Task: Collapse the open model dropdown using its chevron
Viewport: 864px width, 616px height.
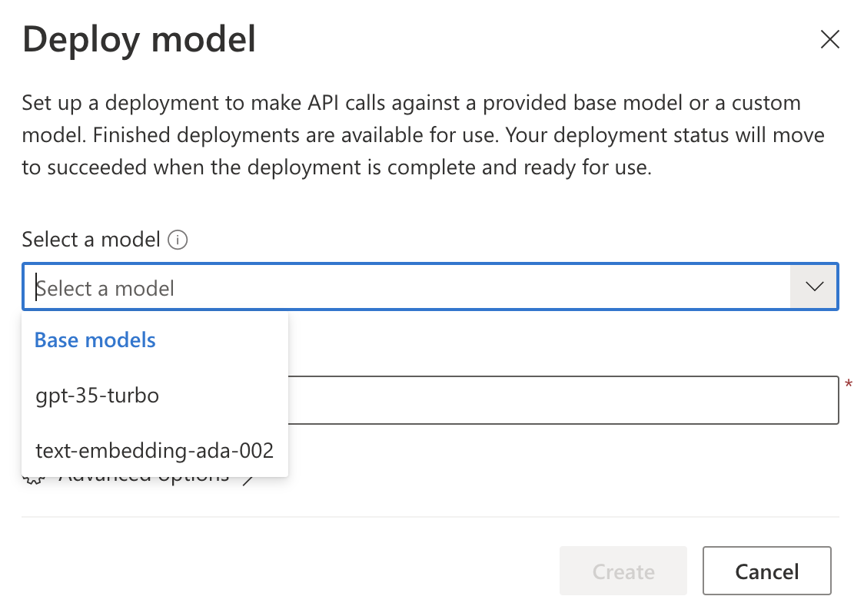Action: 813,286
